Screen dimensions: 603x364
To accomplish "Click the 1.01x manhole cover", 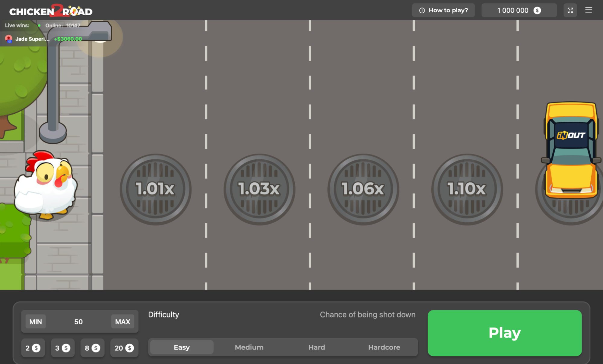I will point(155,189).
